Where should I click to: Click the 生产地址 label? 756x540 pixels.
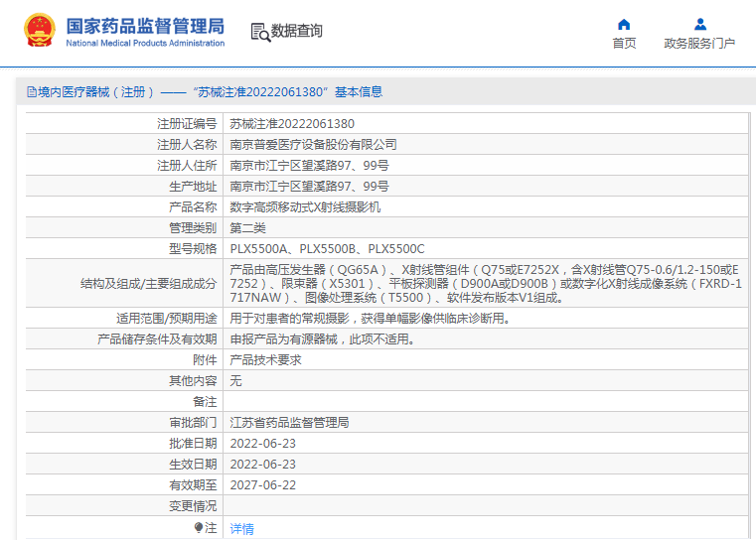pos(193,187)
